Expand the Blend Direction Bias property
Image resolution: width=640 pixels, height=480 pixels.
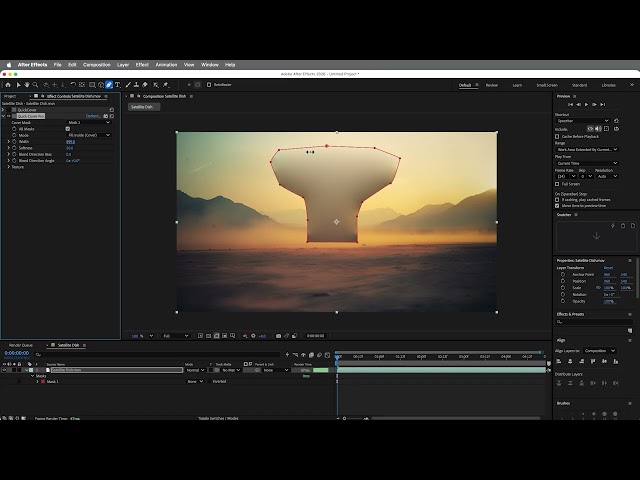tap(9, 154)
